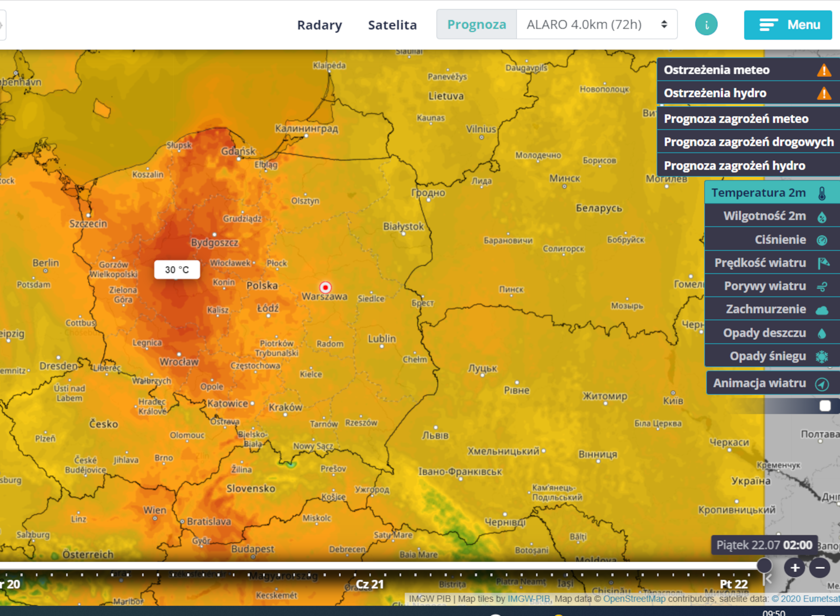Zoom in with the plus button

coord(794,568)
